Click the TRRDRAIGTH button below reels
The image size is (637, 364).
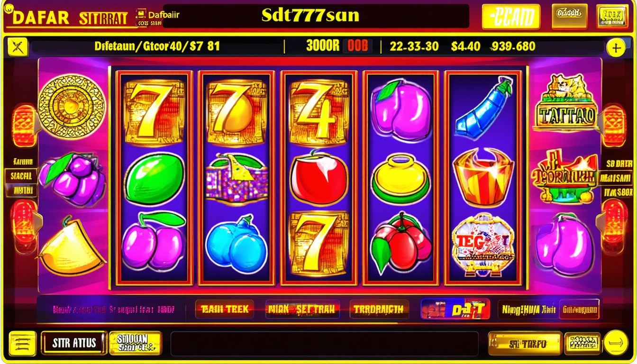pyautogui.click(x=379, y=309)
